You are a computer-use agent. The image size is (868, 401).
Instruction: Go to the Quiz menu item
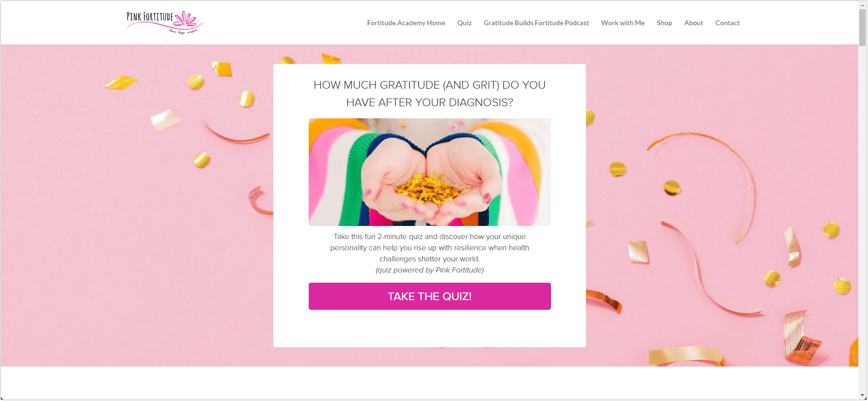point(464,23)
